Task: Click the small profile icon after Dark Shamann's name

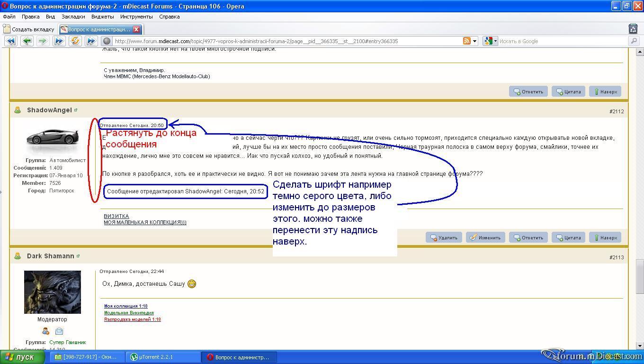Action: [78, 256]
